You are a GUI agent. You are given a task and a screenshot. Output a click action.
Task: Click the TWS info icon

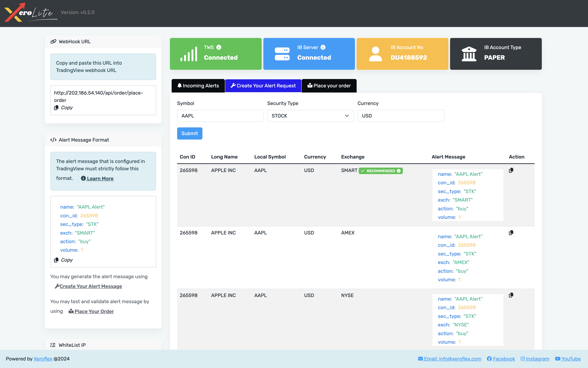219,47
